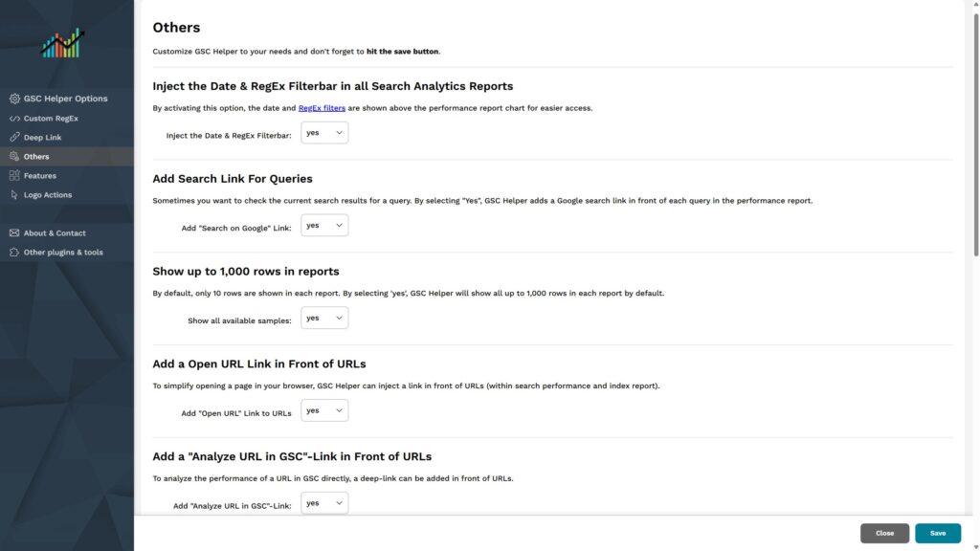
Task: Follow the RegEx filters hyperlink
Action: [x=322, y=108]
